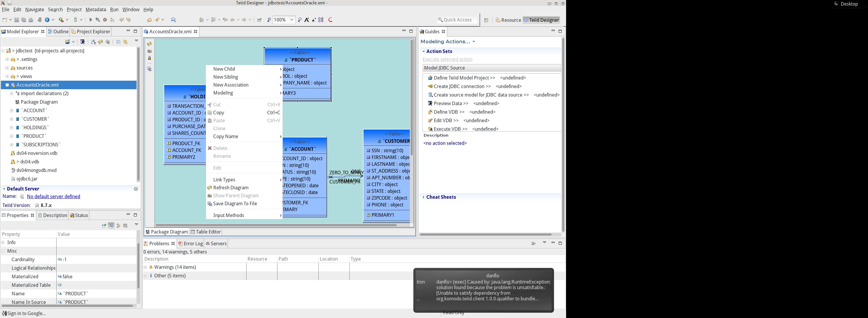Viewport: 868px width, 318px height.
Task: Click the sort alphabetically icon in Model Explorer
Action: (93, 42)
